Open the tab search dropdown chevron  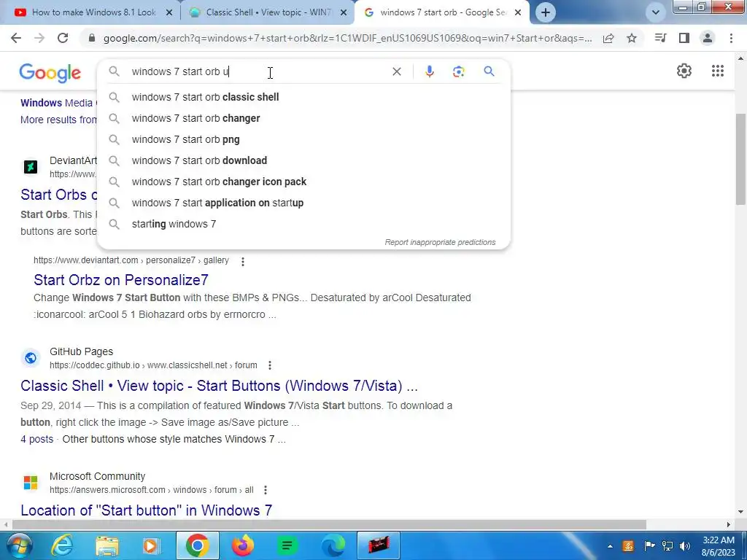(x=656, y=12)
